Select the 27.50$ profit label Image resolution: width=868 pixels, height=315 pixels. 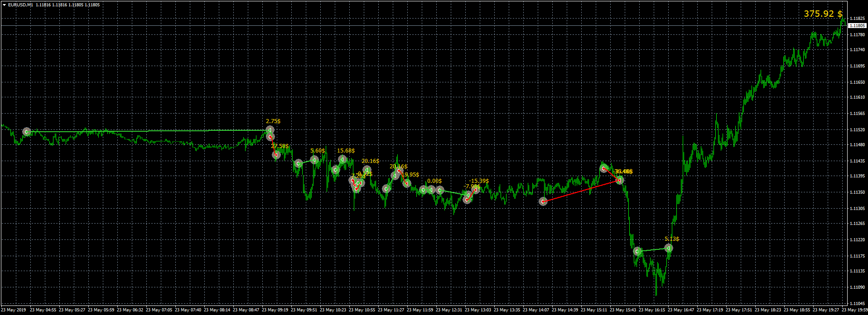click(280, 146)
